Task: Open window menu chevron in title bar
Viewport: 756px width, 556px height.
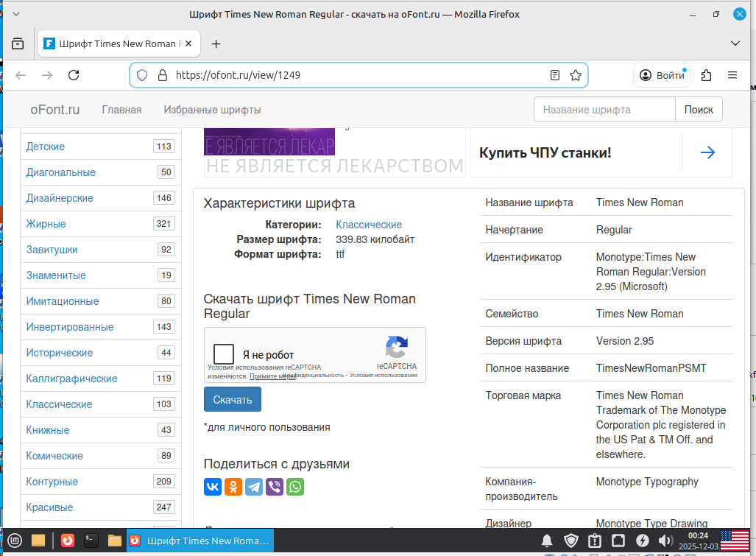Action: coord(16,13)
